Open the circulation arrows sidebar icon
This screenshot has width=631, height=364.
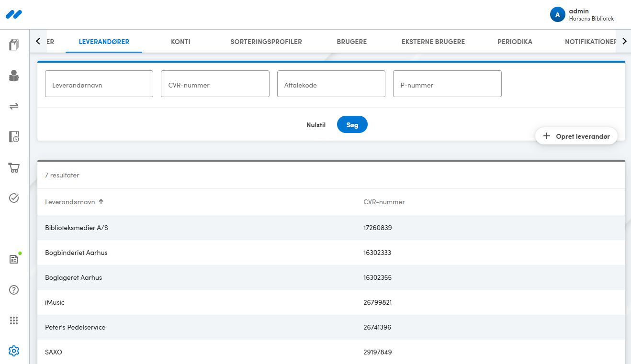point(14,106)
